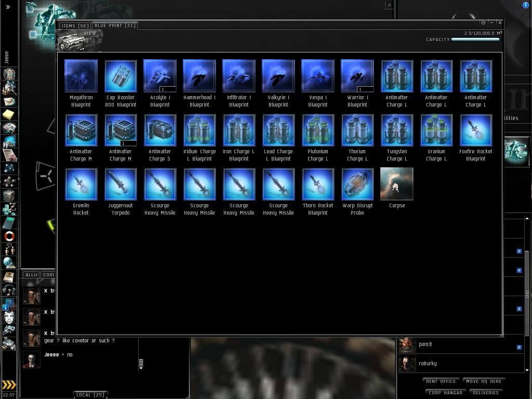Viewport: 532px width, 399px height.
Task: Select the Uranium Charge L item
Action: [x=436, y=137]
